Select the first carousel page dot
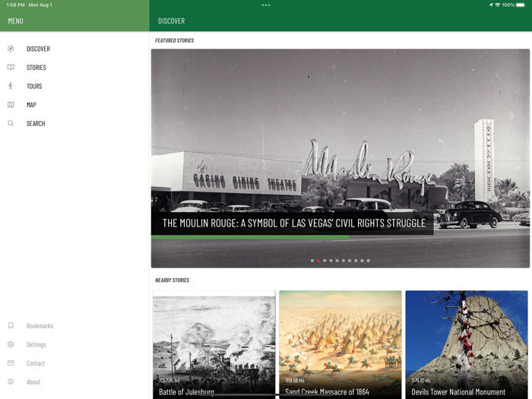The width and height of the screenshot is (532, 399). tap(312, 261)
